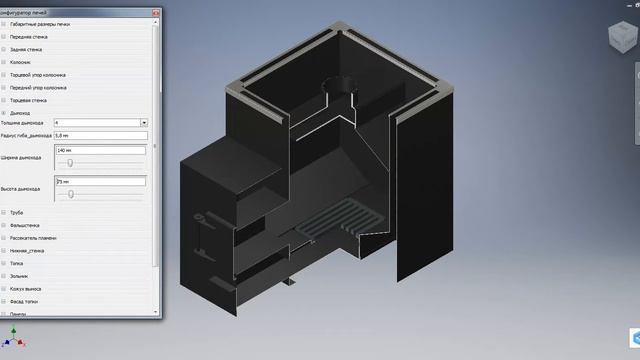The image size is (640, 360).
Task: Expand the Габаритные размеры печки section
Action: [x=4, y=24]
